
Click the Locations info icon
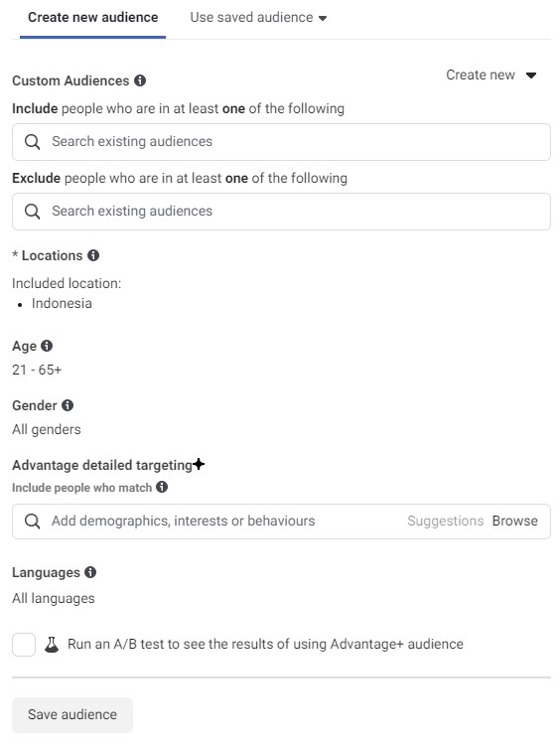[x=93, y=255]
